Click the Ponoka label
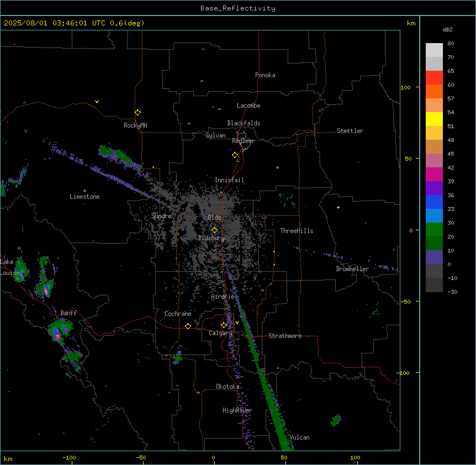Image resolution: width=476 pixels, height=465 pixels. (265, 75)
